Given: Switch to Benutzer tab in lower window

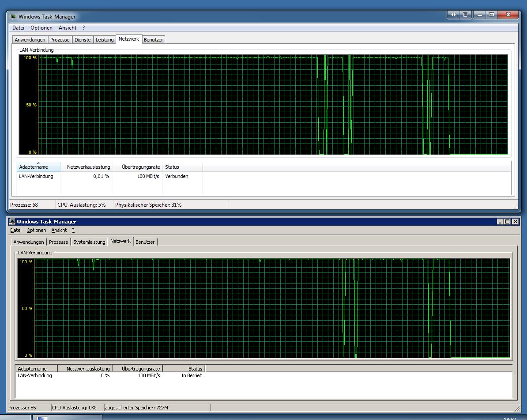Looking at the screenshot, I should point(145,242).
